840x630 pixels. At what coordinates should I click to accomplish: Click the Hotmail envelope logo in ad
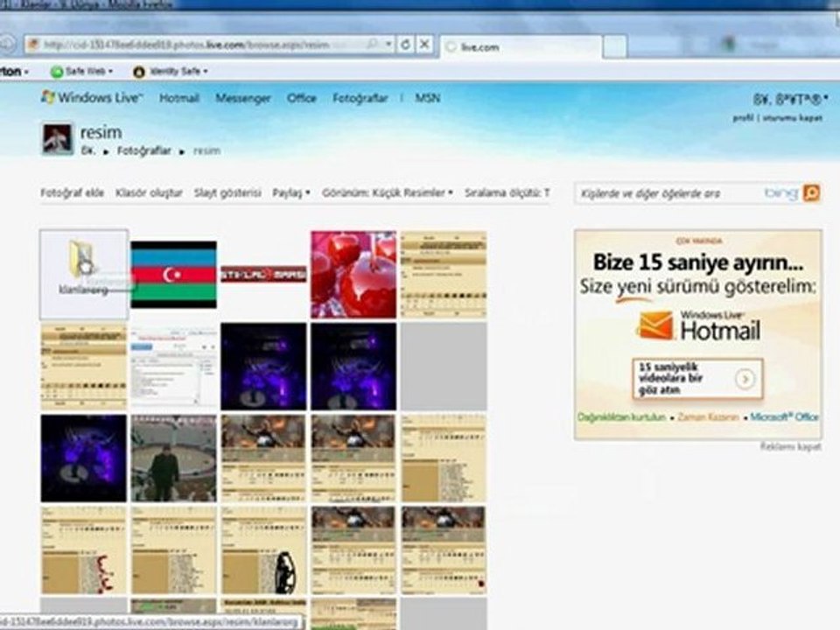[x=656, y=325]
